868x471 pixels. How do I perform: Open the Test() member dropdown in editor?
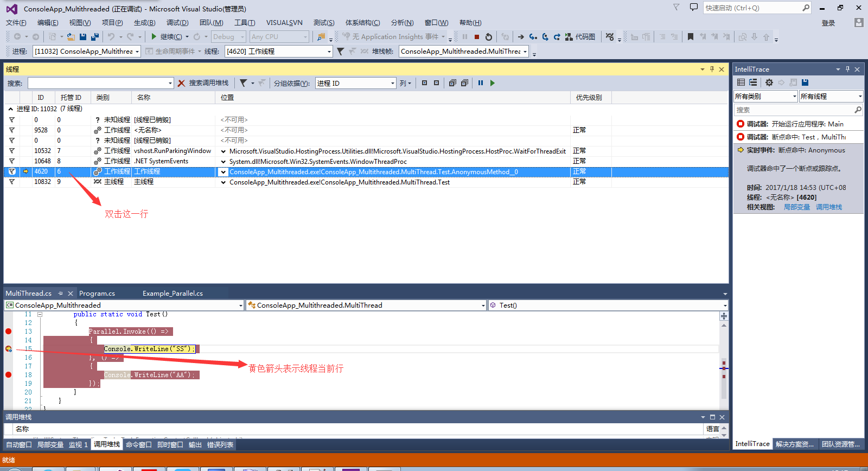(608, 305)
